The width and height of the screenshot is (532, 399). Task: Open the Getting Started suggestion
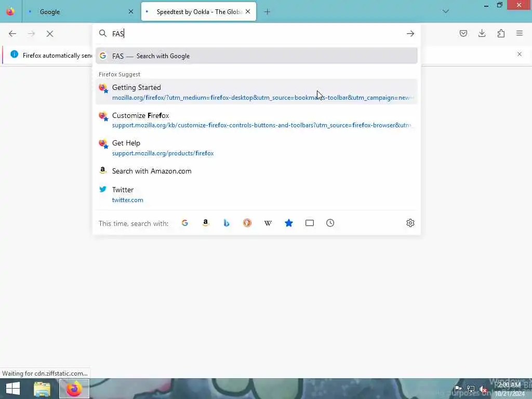click(257, 92)
